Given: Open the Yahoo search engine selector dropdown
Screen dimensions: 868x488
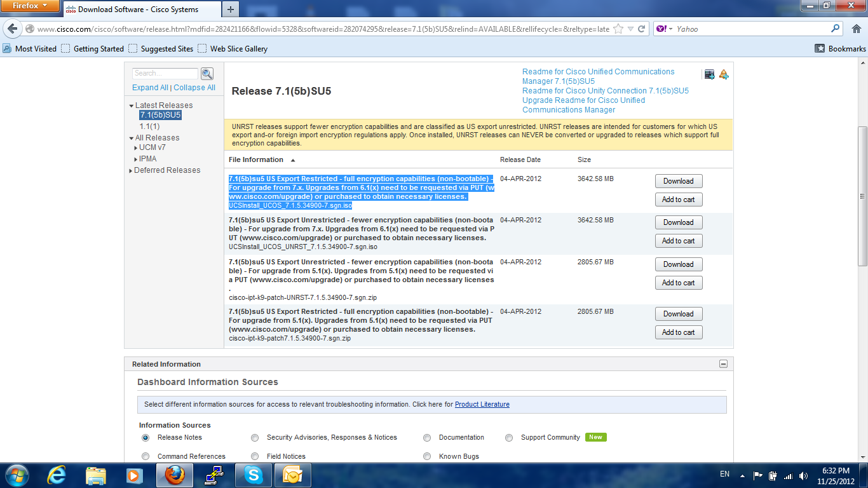Looking at the screenshot, I should pos(664,29).
